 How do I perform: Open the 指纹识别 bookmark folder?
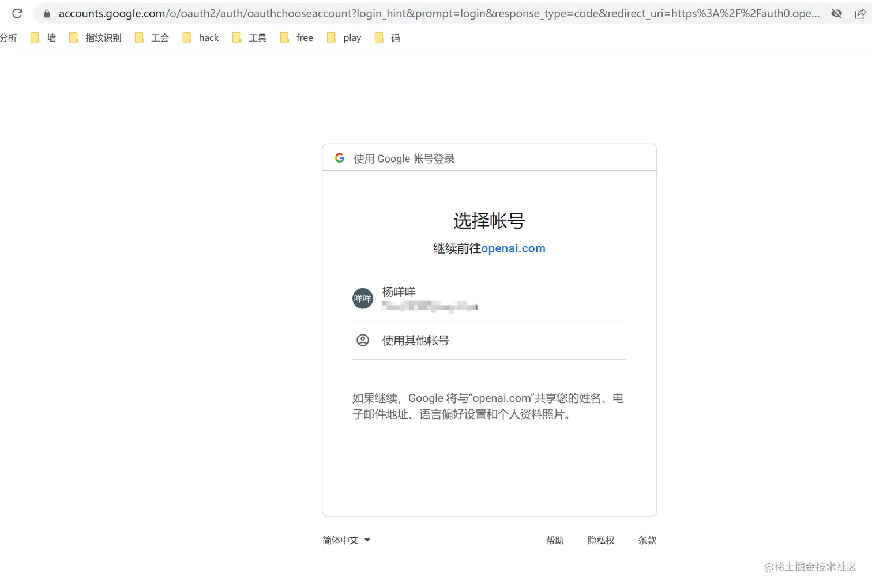point(95,37)
